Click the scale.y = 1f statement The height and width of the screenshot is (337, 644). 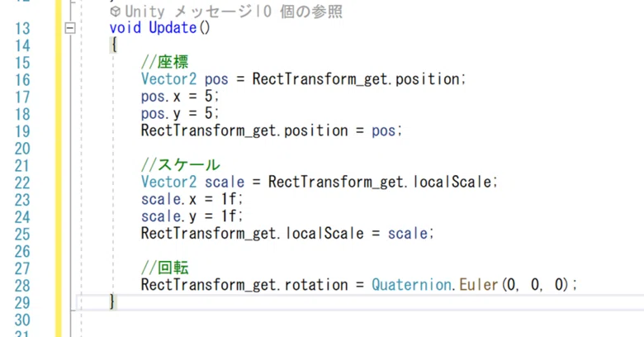pos(192,216)
